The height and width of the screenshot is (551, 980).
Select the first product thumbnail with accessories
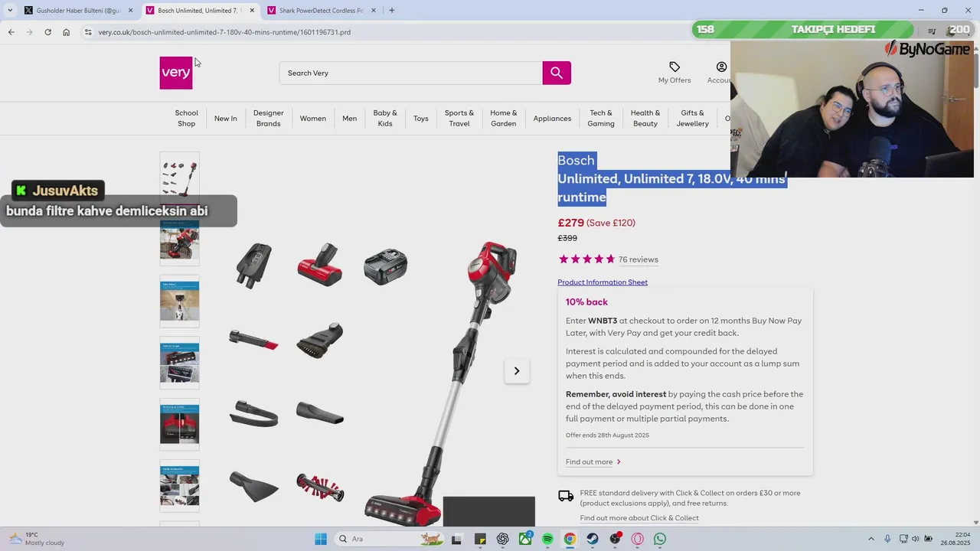179,178
